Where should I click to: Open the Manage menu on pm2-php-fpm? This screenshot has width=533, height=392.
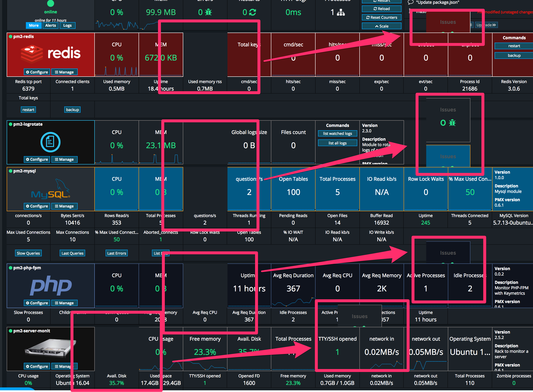point(64,303)
